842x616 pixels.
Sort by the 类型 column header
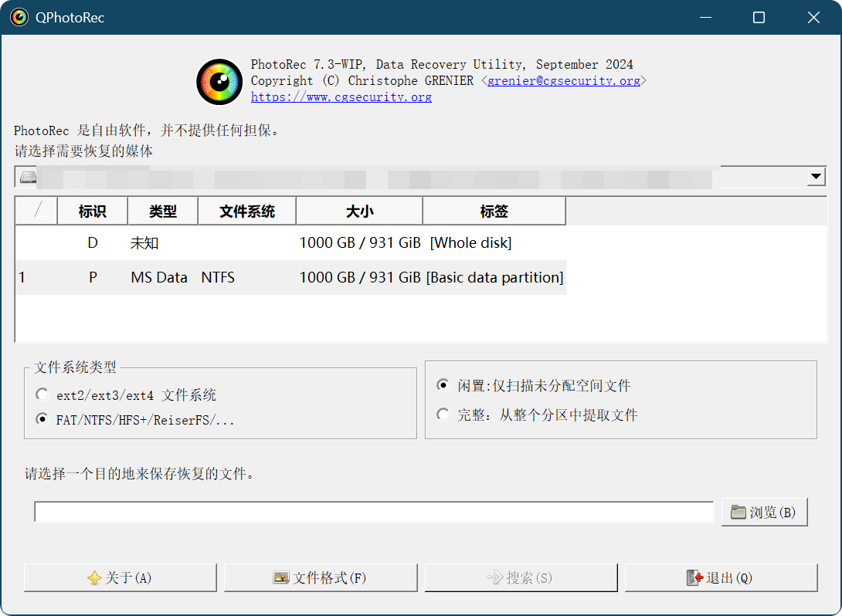coord(163,212)
